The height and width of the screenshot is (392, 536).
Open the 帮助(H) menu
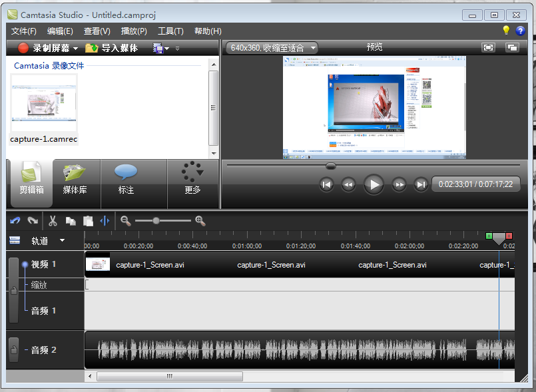(208, 31)
